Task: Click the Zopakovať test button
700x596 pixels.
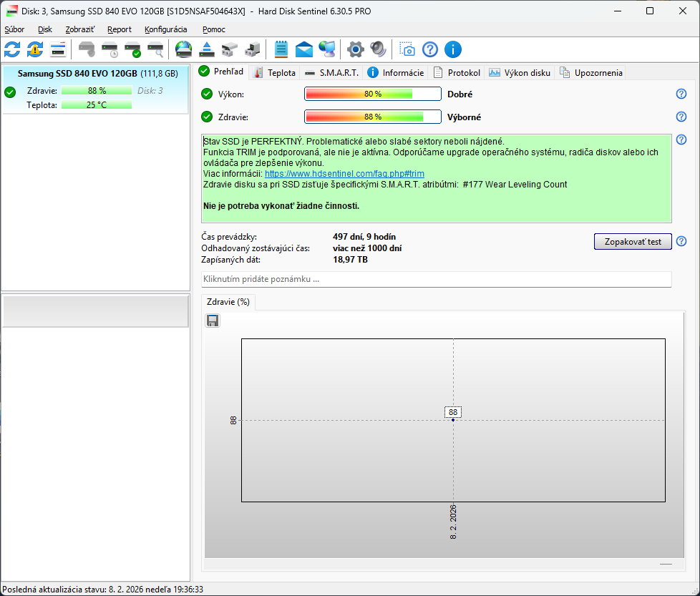Action: (x=633, y=241)
